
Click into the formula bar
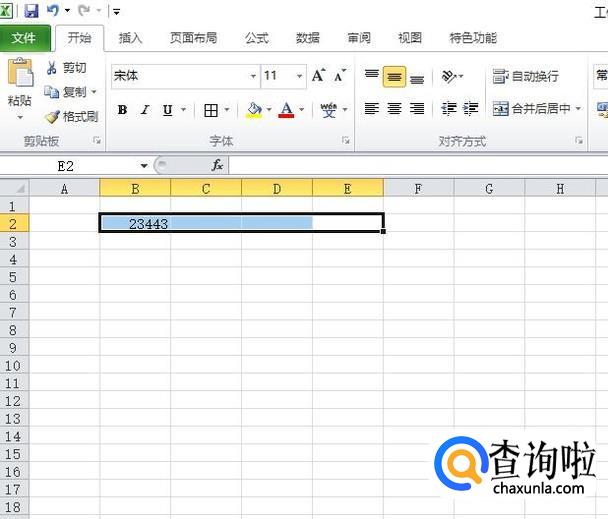click(418, 166)
